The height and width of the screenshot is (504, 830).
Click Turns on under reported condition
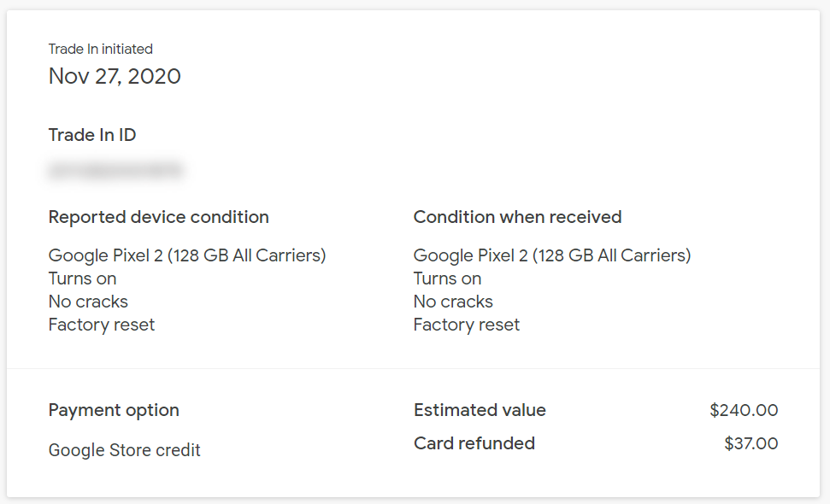pyautogui.click(x=83, y=278)
